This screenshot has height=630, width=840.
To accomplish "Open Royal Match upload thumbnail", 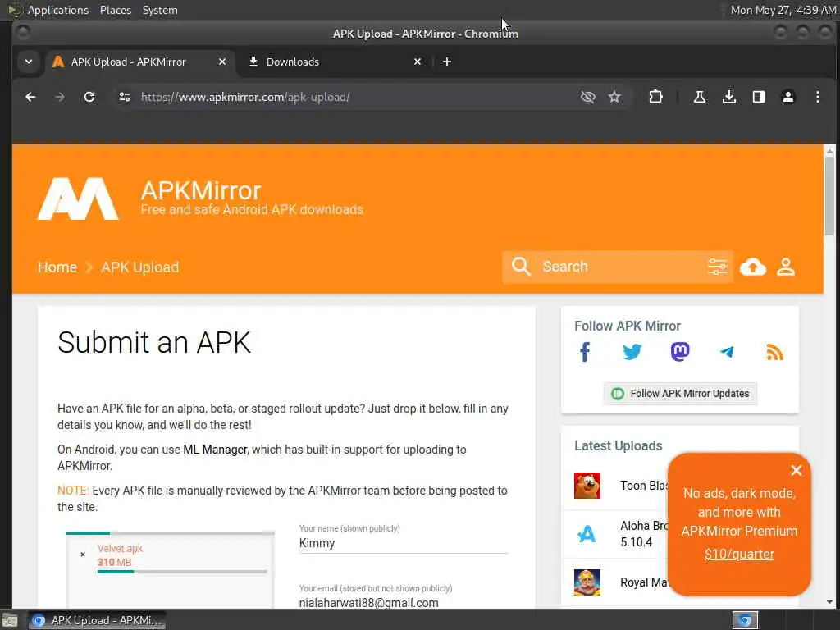I will click(587, 582).
